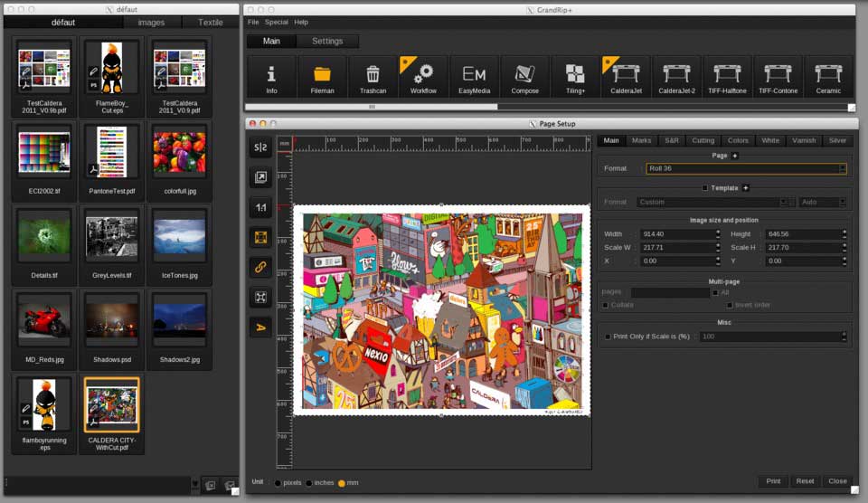Select the CalderaJet printer icon

(x=626, y=77)
